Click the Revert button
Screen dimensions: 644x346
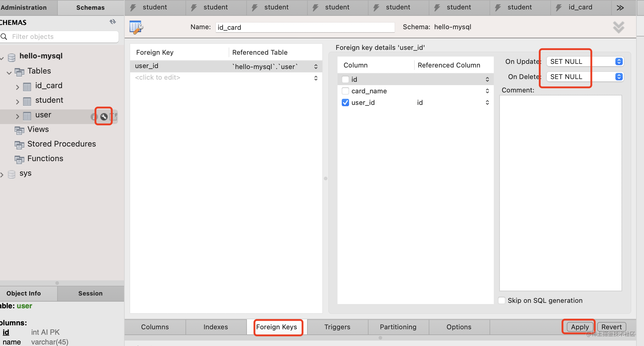point(611,327)
